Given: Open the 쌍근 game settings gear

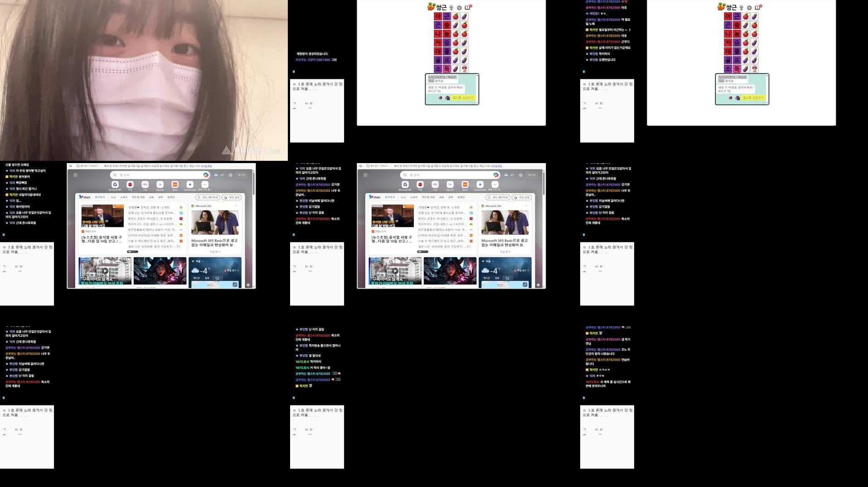Looking at the screenshot, I should tap(459, 7).
